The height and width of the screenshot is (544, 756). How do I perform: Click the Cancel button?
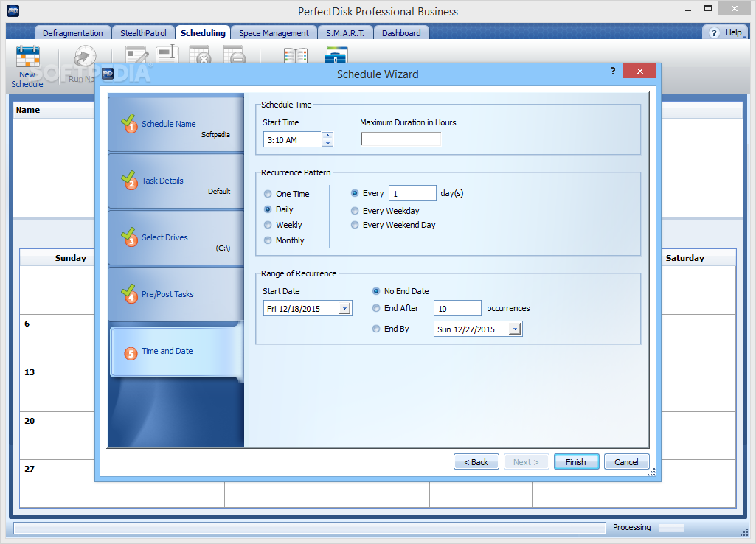pos(626,461)
